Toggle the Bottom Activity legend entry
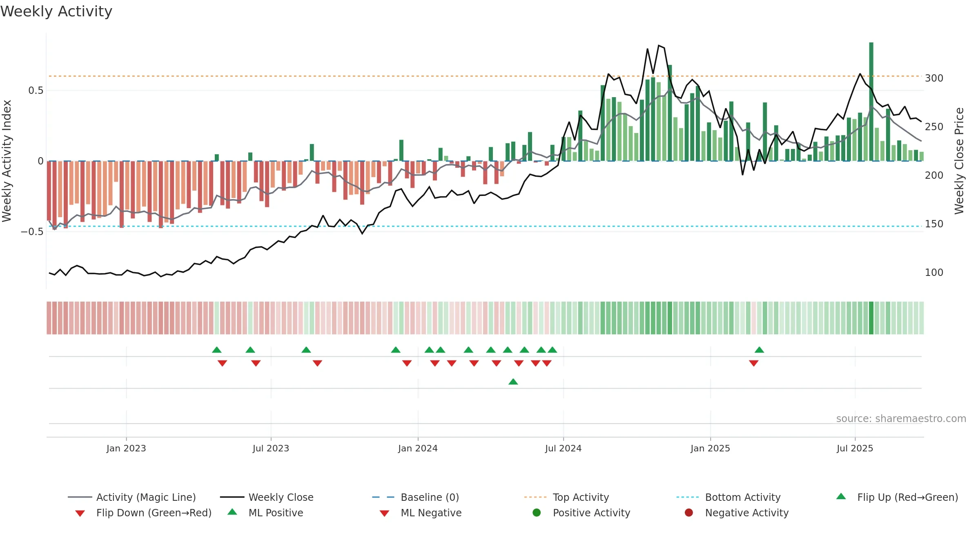This screenshot has height=551, width=980. coord(728,497)
